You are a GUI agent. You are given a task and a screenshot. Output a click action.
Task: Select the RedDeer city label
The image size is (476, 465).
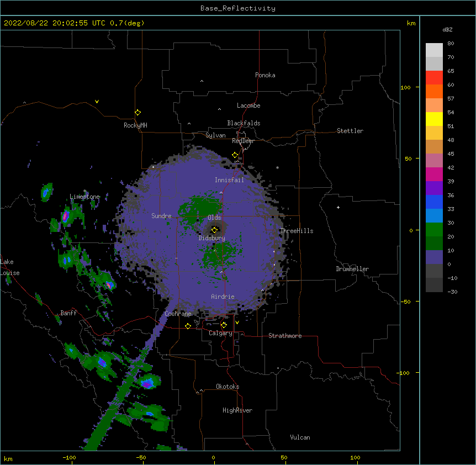pos(243,141)
